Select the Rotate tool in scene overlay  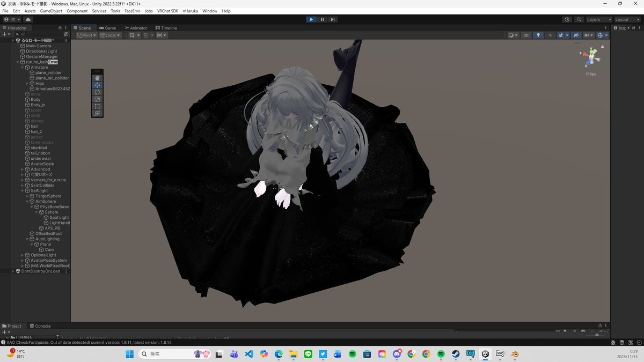coord(97,92)
